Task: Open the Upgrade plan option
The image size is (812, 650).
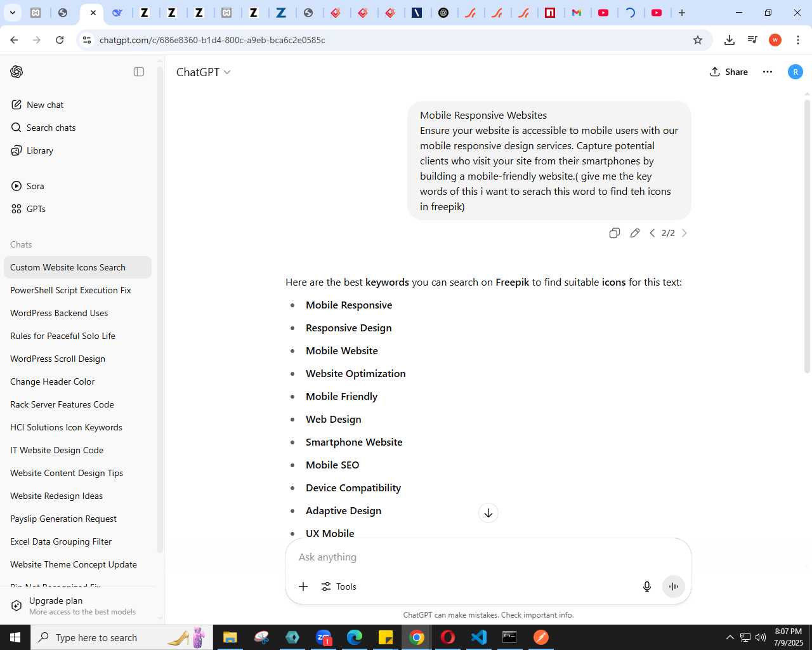Action: [x=78, y=606]
